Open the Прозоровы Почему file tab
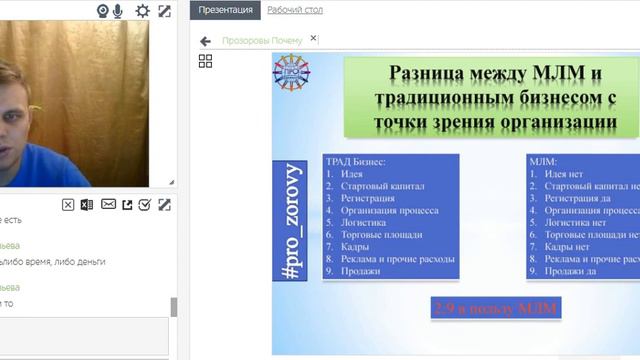Viewport: 640px width, 360px height. 262,40
